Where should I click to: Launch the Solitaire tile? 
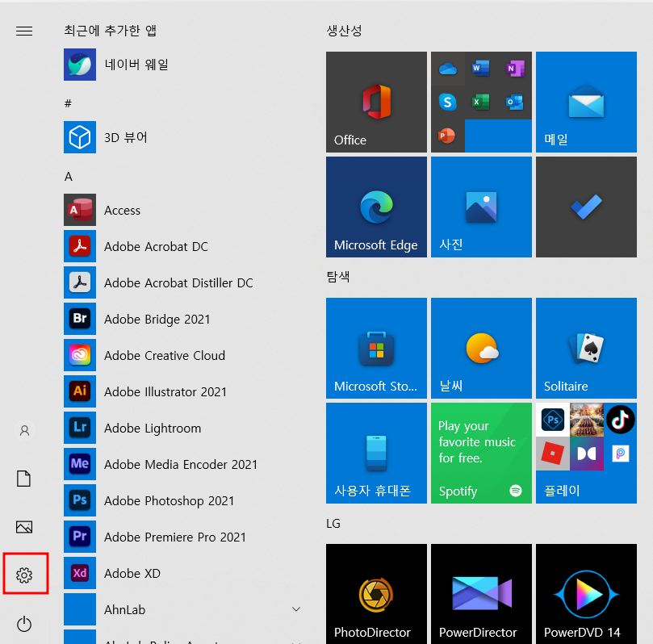[x=586, y=348]
